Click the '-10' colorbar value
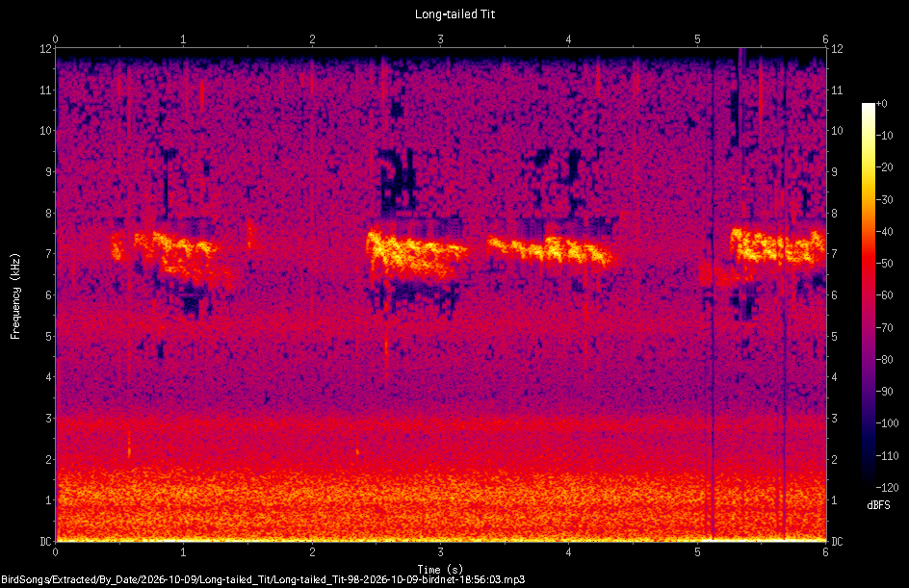 pos(885,136)
